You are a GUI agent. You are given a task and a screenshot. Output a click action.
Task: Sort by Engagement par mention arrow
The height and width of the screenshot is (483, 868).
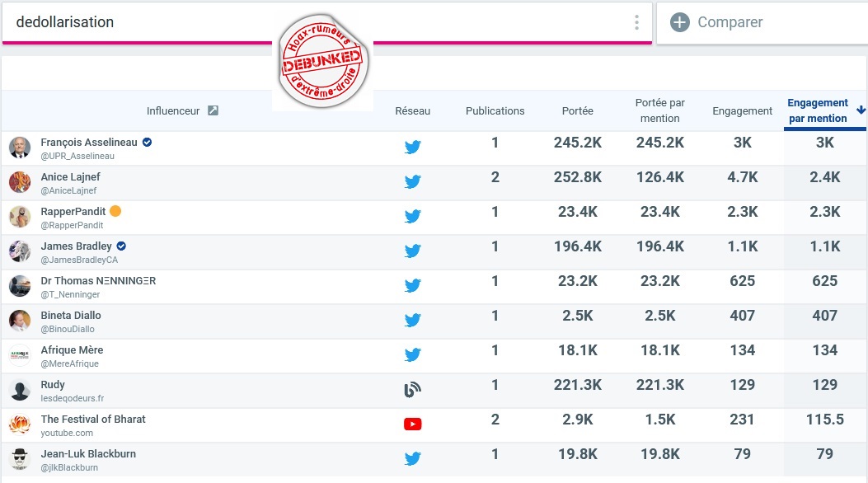click(x=861, y=110)
